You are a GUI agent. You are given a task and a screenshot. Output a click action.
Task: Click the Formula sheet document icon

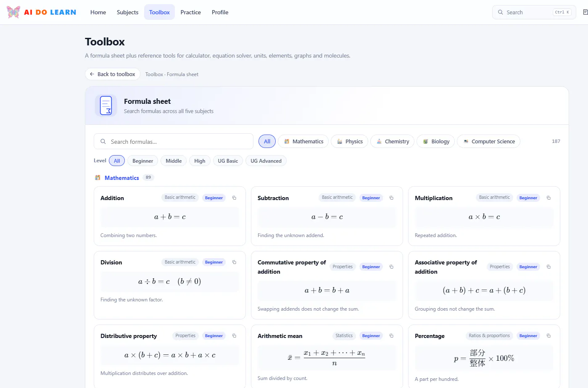(x=106, y=106)
